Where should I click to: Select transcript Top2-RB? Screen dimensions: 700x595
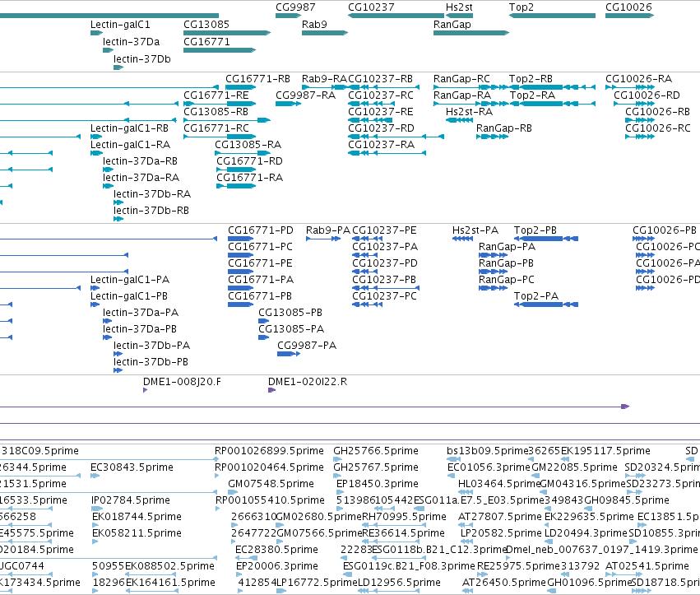point(531,79)
